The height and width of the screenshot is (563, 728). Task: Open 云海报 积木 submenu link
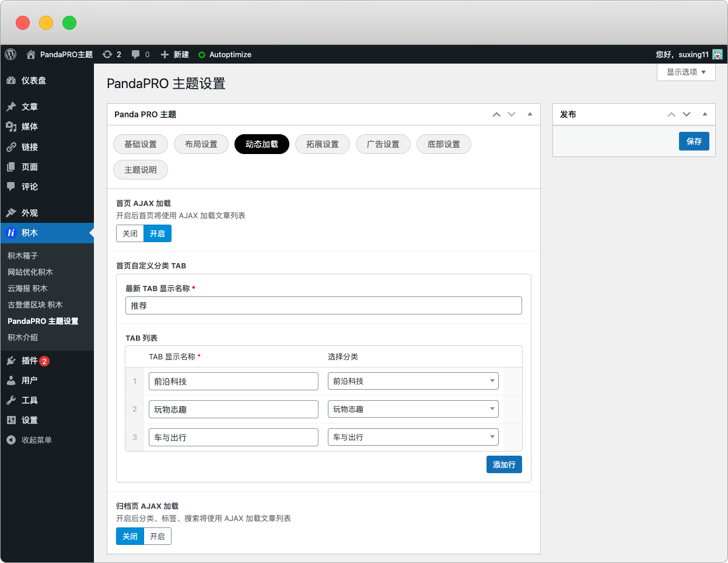pyautogui.click(x=27, y=288)
